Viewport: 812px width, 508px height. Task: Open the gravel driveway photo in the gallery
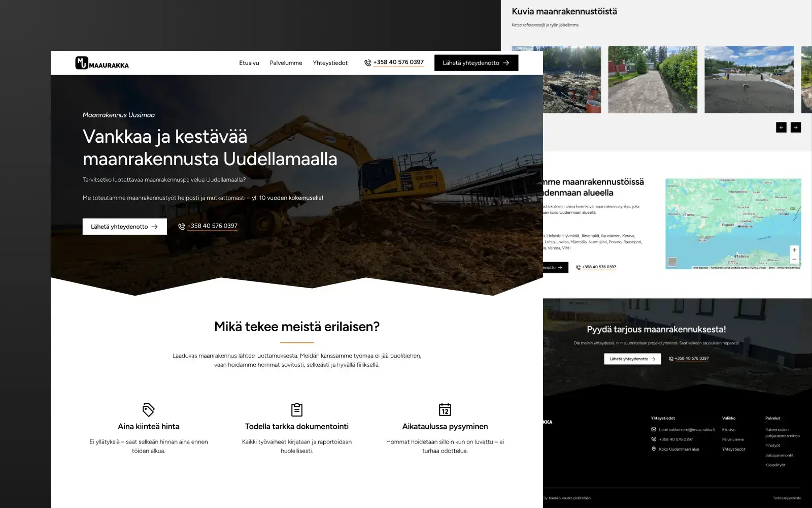coord(653,80)
